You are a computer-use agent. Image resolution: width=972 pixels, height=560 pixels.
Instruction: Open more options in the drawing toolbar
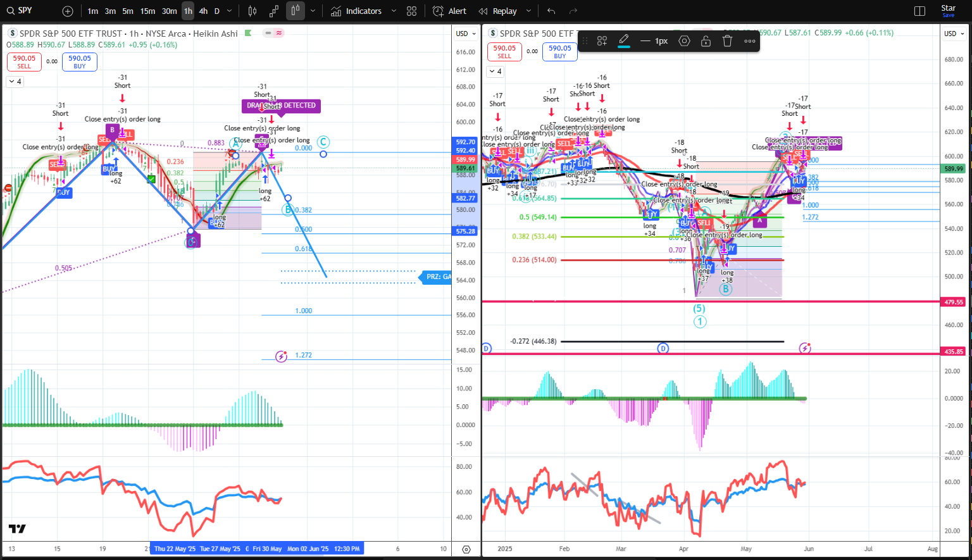(750, 41)
